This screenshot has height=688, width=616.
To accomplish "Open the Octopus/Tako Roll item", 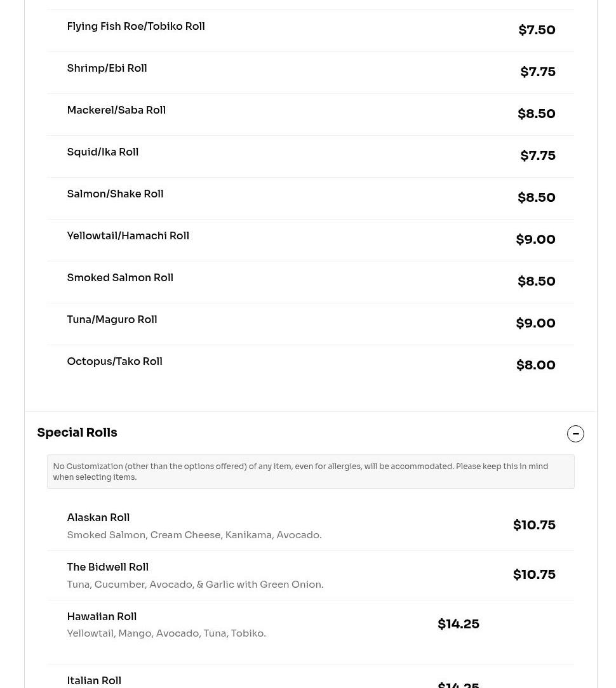I will tap(114, 362).
